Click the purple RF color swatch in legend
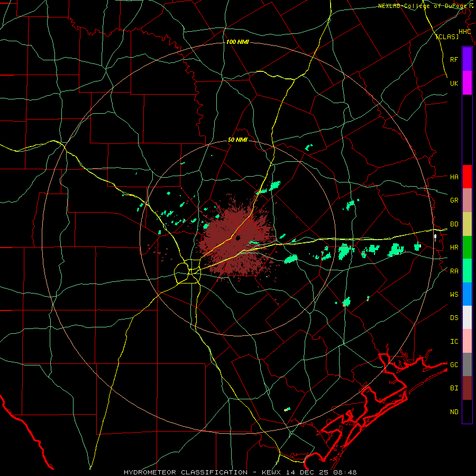Screen dimensions: 476x476 (x=467, y=59)
